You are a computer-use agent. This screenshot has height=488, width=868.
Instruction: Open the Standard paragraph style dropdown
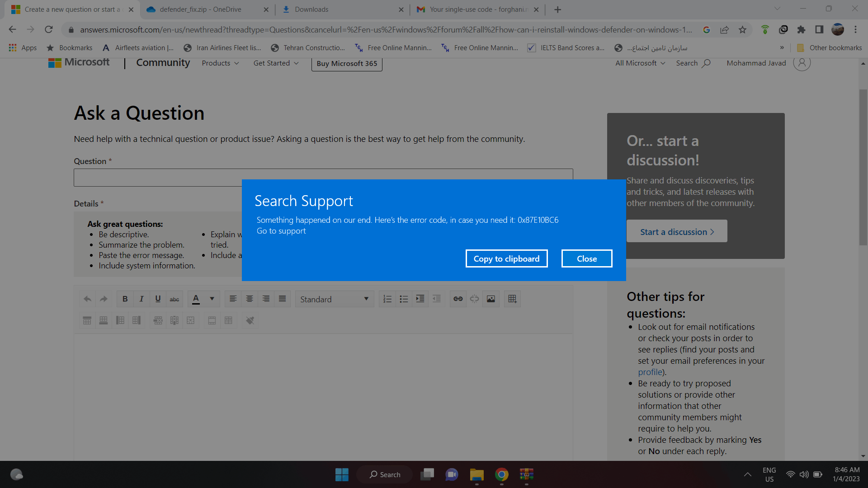pos(335,299)
